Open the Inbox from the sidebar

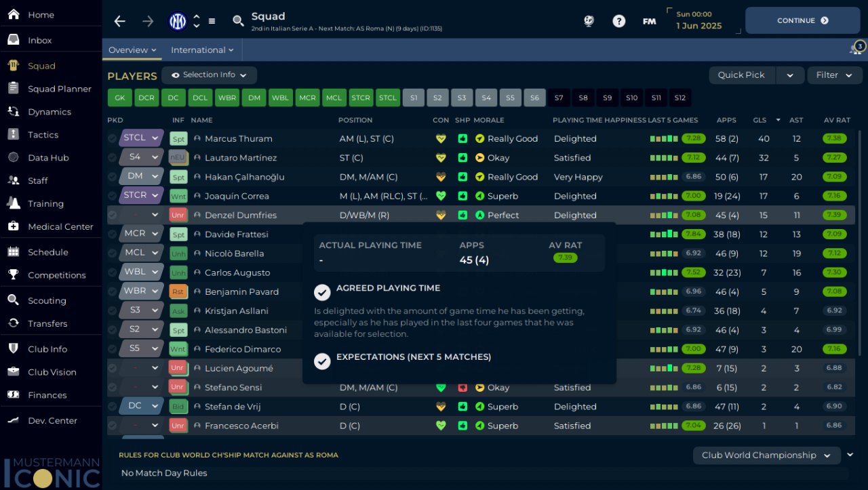(39, 40)
